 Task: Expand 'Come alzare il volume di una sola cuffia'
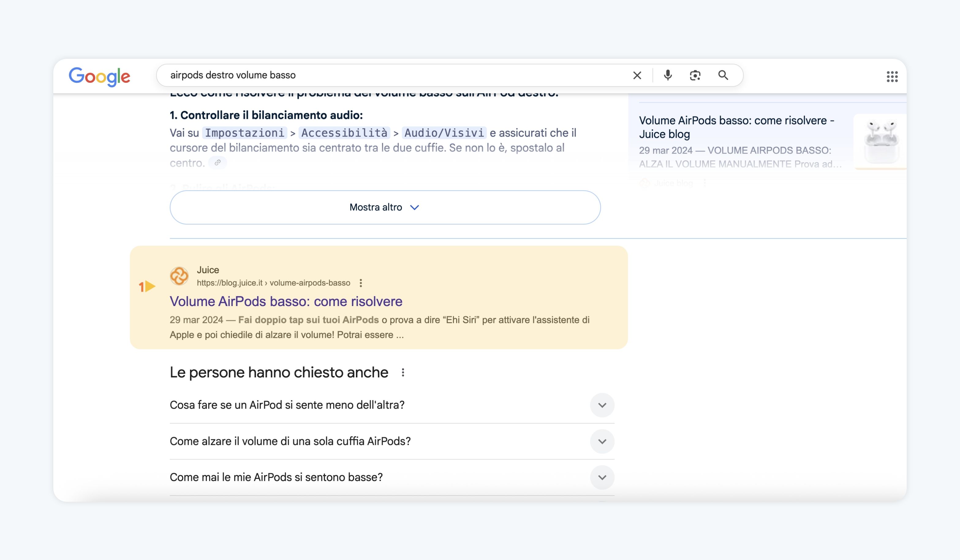392,441
